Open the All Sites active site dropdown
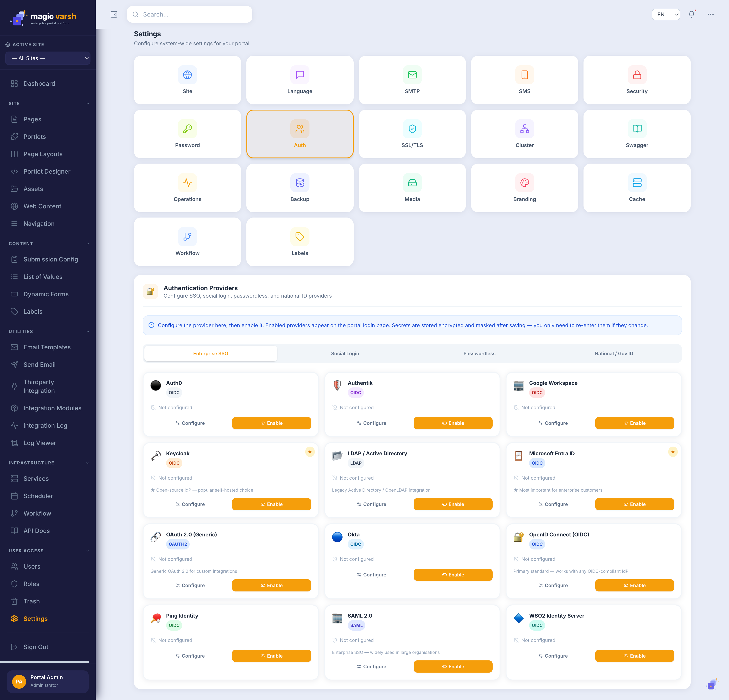The image size is (729, 700). tap(48, 58)
